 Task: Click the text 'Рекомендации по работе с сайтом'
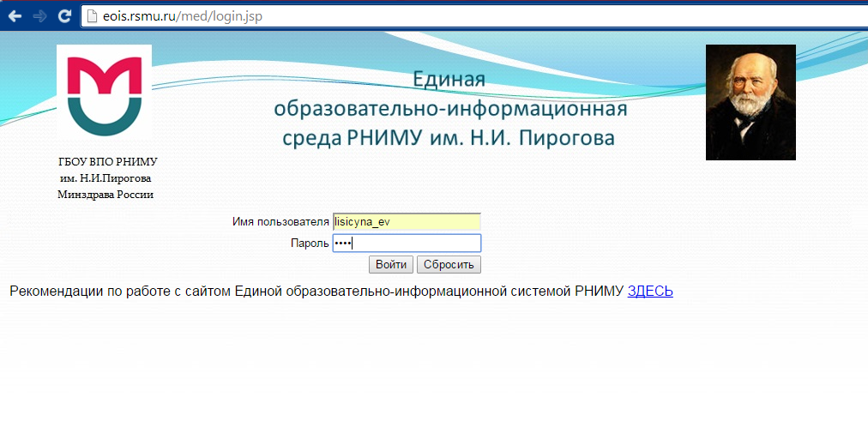pyautogui.click(x=120, y=292)
